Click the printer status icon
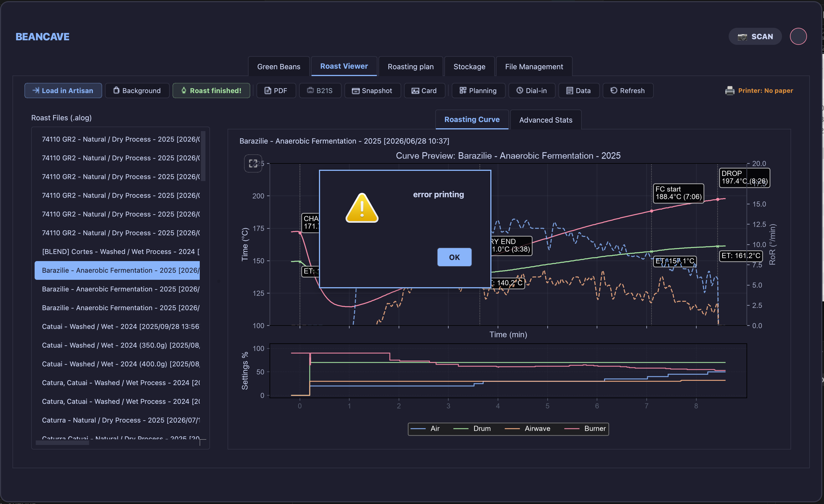The height and width of the screenshot is (504, 824). click(730, 91)
